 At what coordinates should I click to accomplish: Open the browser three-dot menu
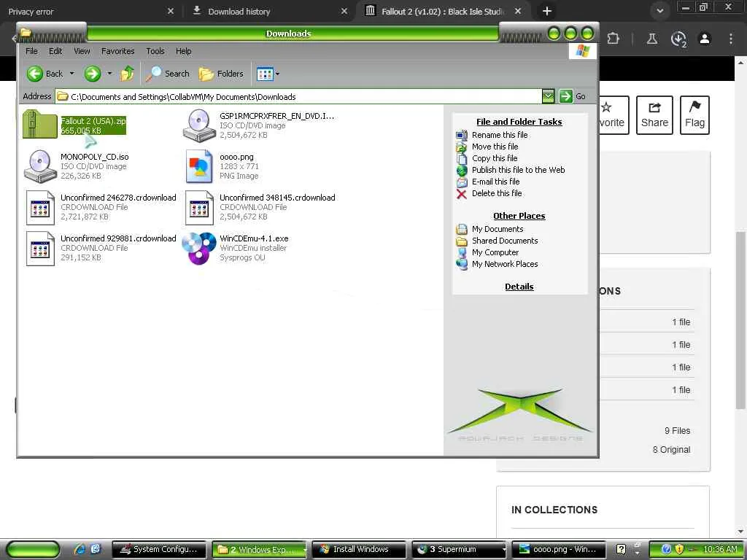[731, 39]
